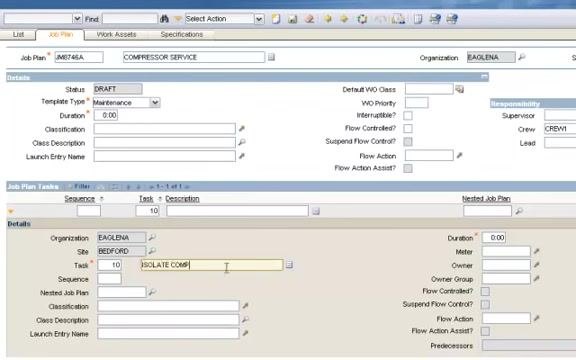Open detail menu for Owner Group field
576x360 pixels.
[x=536, y=279]
